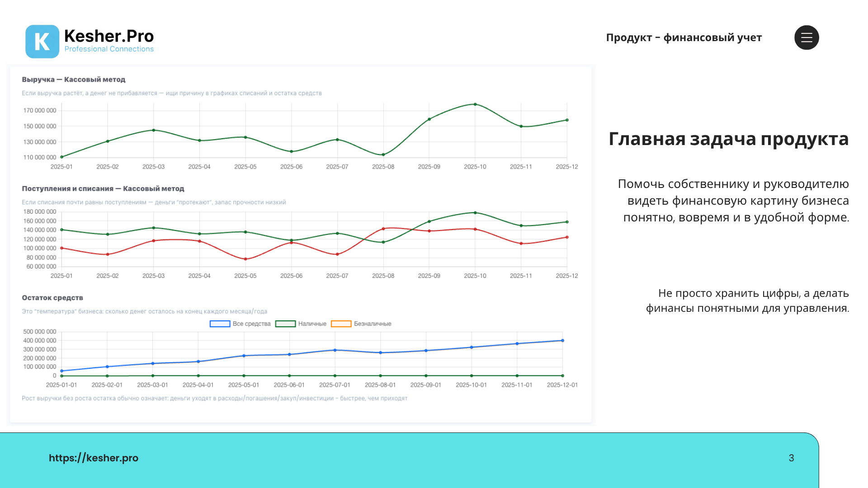Image resolution: width=868 pixels, height=488 pixels.
Task: Click slide page number 3
Action: click(x=791, y=458)
